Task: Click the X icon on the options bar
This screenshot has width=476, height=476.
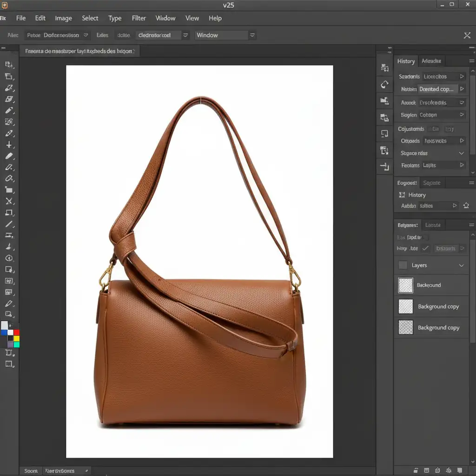Action: point(467,35)
